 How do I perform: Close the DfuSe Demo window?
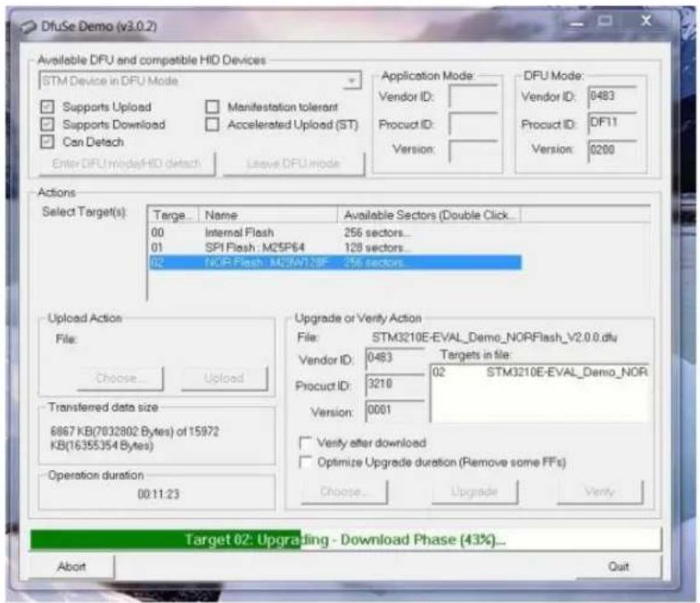pyautogui.click(x=646, y=21)
